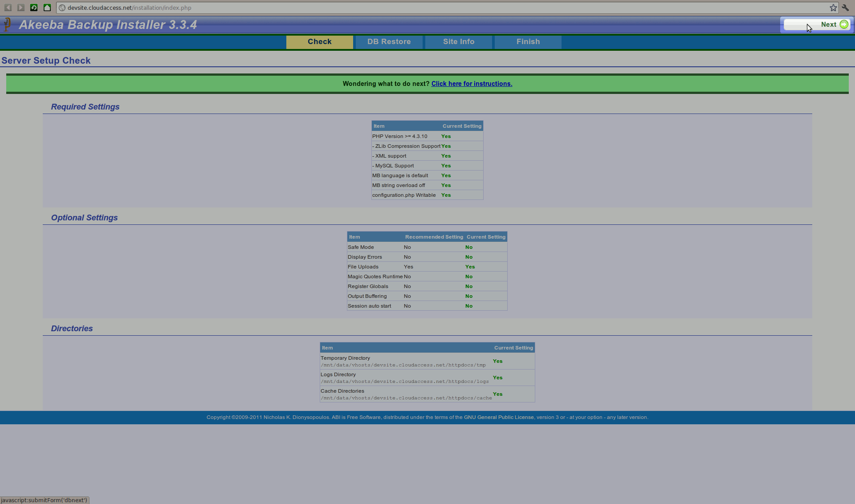Screen dimensions: 855x504
Task: Switch to the DB Restore tab
Action: tap(389, 42)
